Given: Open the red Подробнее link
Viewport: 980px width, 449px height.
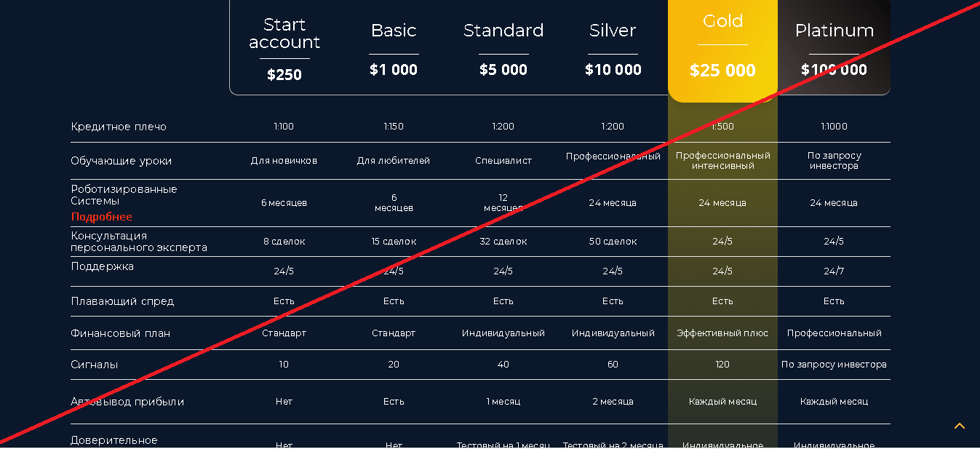Looking at the screenshot, I should coord(102,217).
